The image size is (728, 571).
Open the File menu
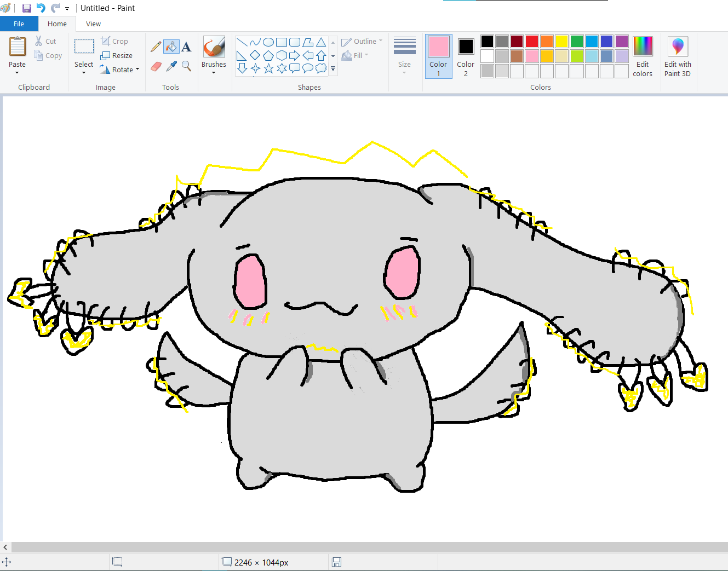point(19,24)
